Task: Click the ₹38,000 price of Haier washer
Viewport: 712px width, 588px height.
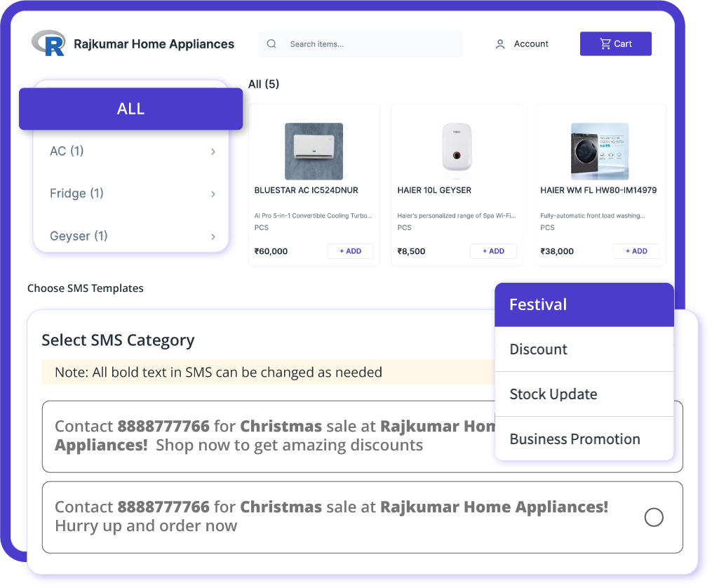Action: tap(557, 251)
